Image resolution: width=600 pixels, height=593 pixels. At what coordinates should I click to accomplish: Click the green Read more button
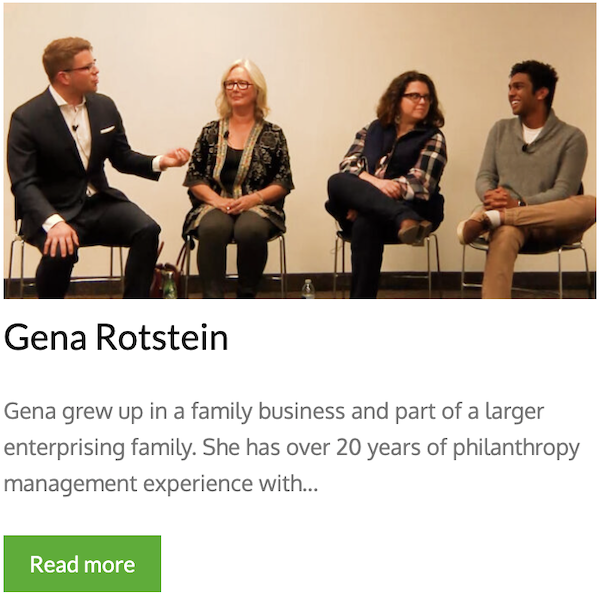[x=82, y=564]
